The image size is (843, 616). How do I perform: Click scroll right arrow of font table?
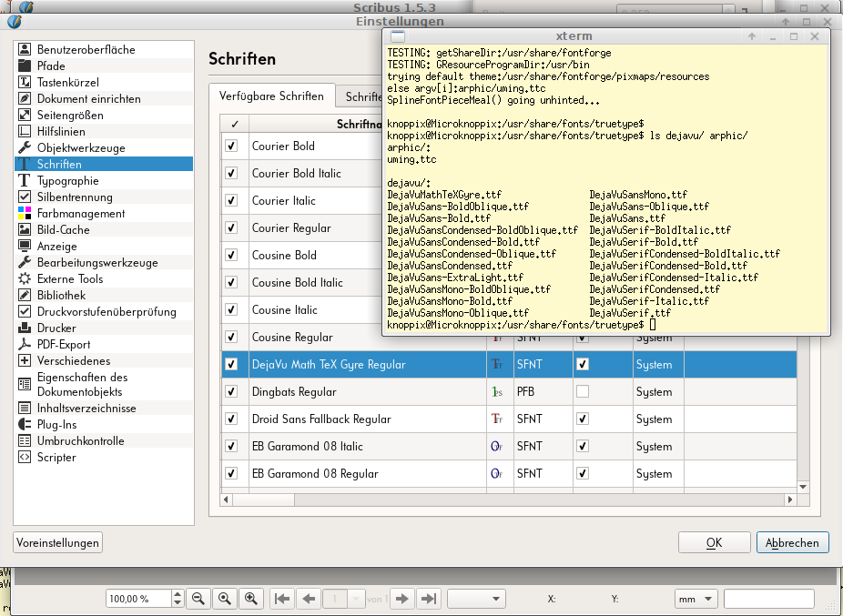790,500
